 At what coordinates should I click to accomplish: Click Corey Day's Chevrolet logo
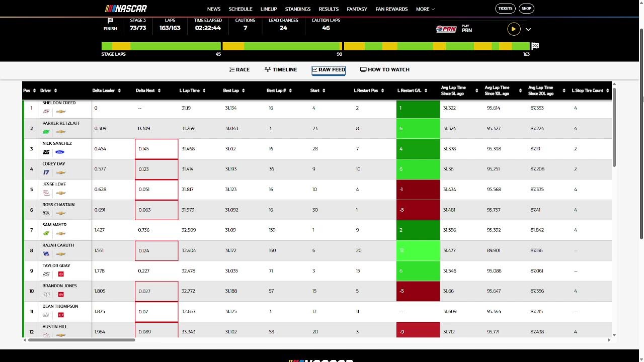tap(61, 172)
